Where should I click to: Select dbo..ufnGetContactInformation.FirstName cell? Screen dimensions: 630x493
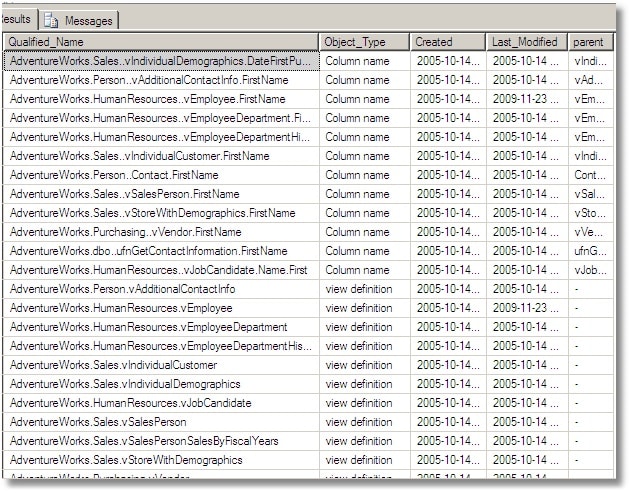tap(161, 251)
